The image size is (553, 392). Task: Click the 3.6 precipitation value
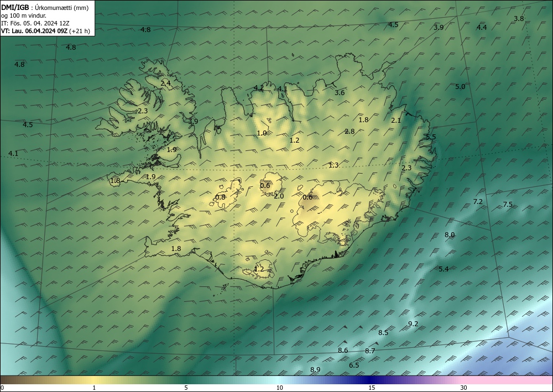pyautogui.click(x=340, y=93)
